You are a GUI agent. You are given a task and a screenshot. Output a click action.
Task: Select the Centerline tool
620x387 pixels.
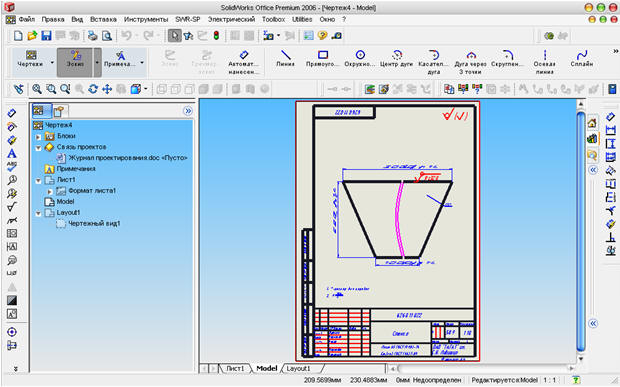click(544, 62)
